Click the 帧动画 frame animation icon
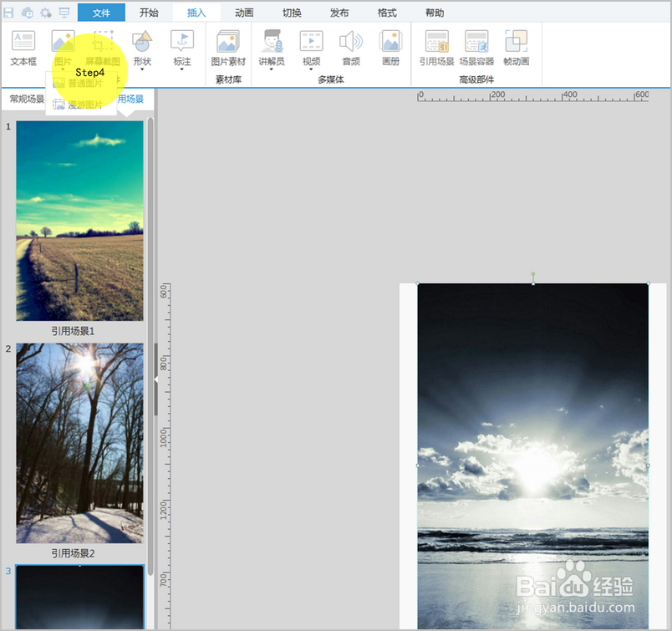This screenshot has width=672, height=631. 516,41
